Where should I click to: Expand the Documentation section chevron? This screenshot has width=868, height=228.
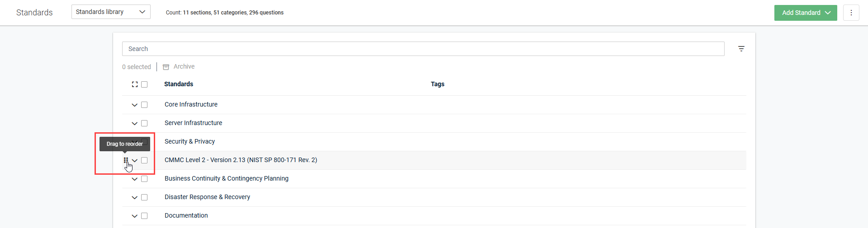134,216
